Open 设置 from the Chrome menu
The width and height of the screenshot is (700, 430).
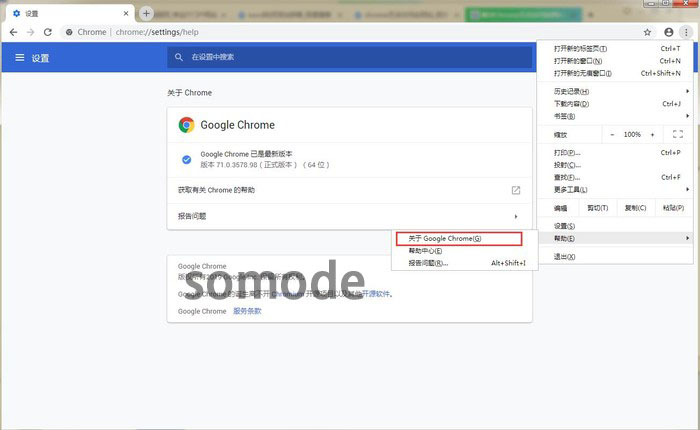coord(615,226)
